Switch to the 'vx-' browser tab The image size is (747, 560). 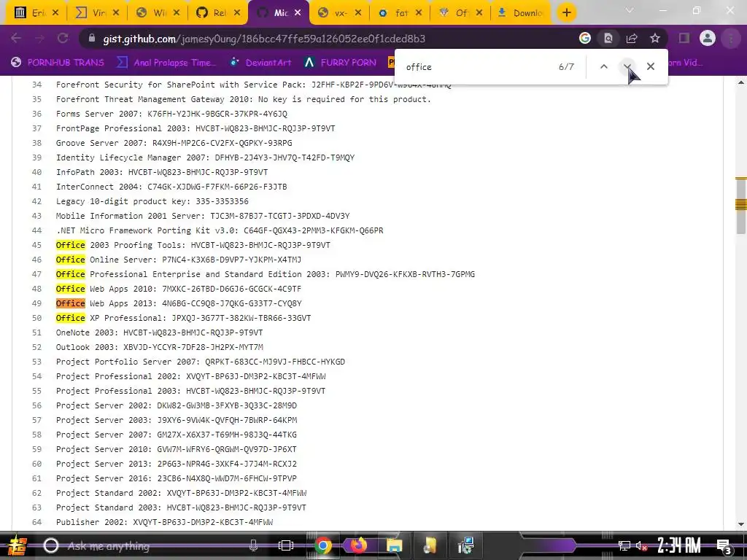pos(338,13)
